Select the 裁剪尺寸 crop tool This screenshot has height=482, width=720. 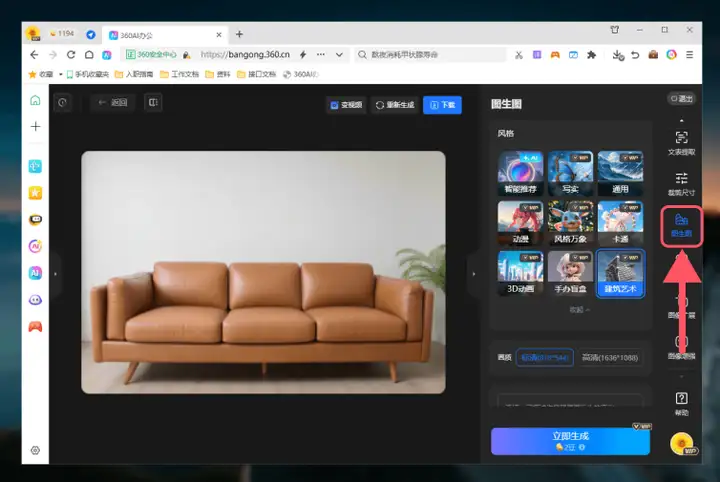tap(681, 183)
